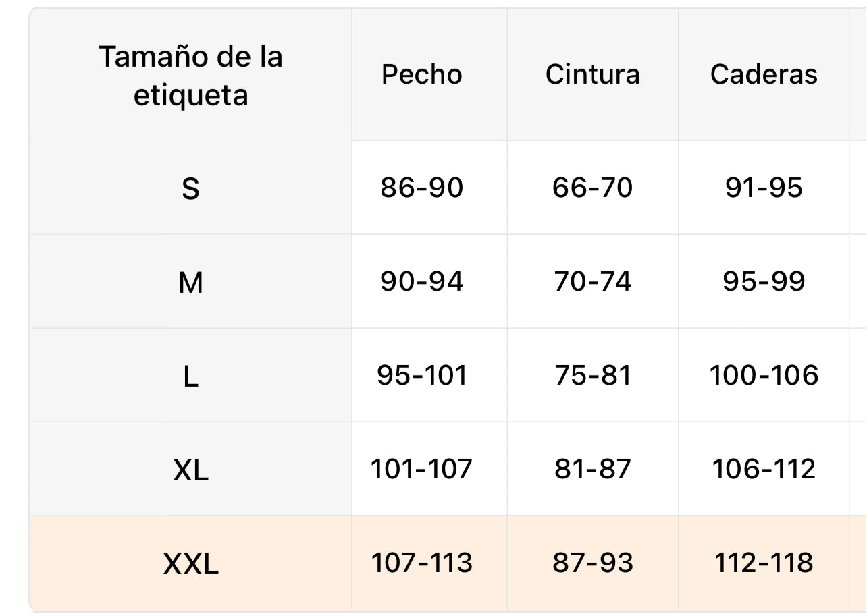Select the Cintura column header
Viewport: 867px width, 616px height.
(x=592, y=74)
